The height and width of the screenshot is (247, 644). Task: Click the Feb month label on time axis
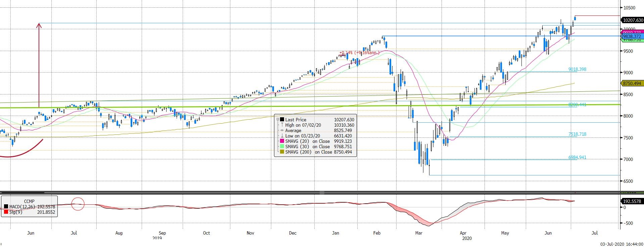(x=377, y=233)
